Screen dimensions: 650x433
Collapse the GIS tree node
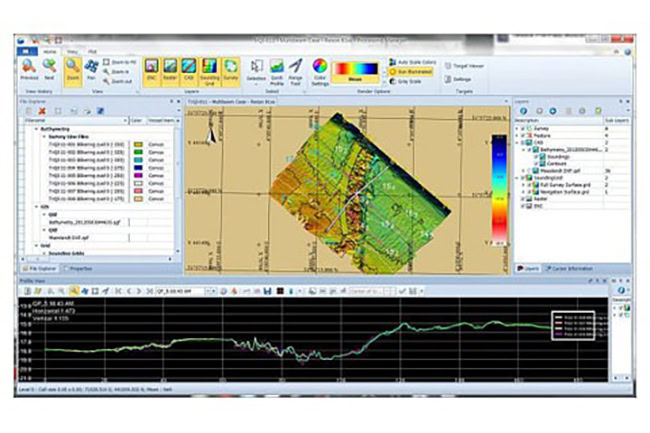pyautogui.click(x=37, y=206)
